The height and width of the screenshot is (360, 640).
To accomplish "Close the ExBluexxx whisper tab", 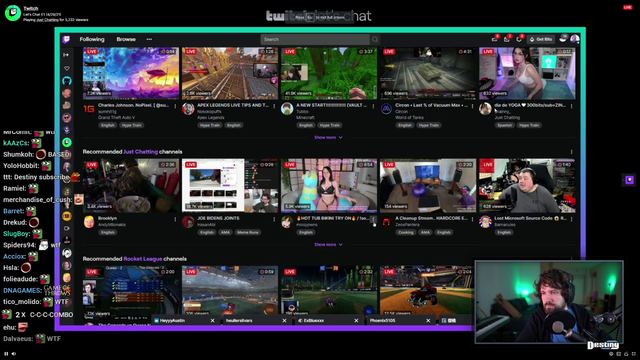I will [356, 321].
